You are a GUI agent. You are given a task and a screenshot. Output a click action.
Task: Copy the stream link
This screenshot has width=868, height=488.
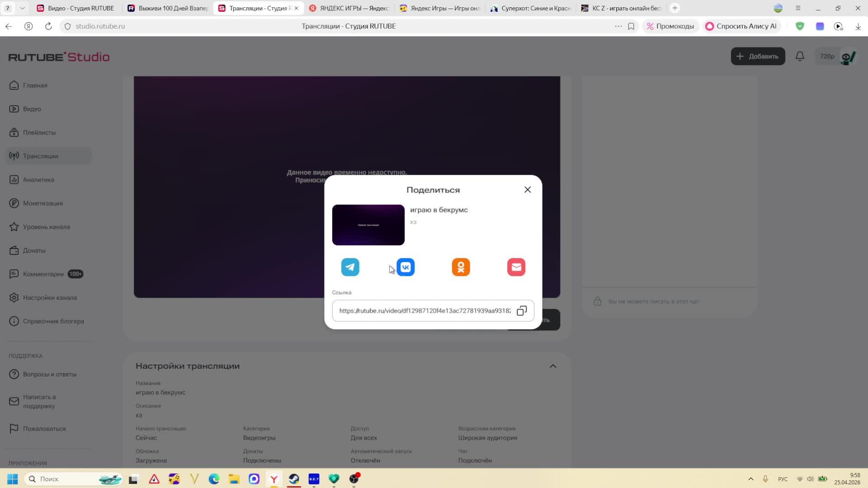pyautogui.click(x=522, y=311)
